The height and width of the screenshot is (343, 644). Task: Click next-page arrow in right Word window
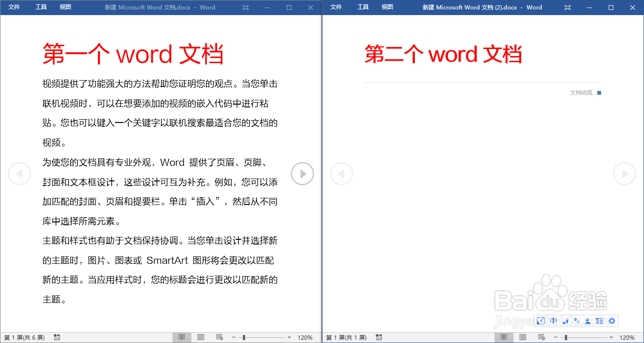coord(624,174)
